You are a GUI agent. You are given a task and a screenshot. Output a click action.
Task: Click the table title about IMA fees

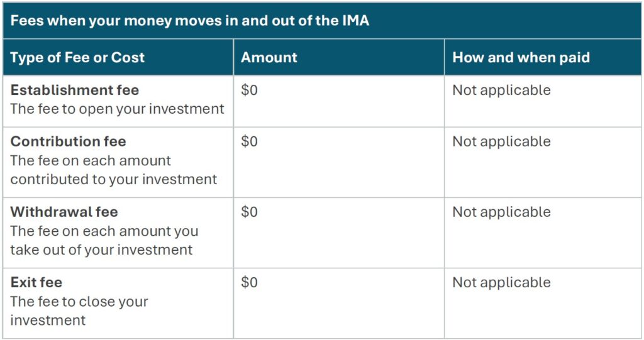[190, 20]
